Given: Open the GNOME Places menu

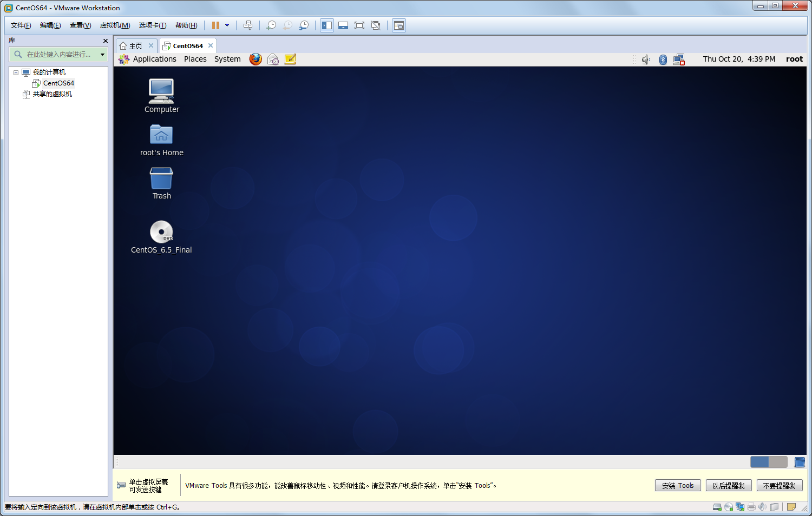Looking at the screenshot, I should click(195, 59).
